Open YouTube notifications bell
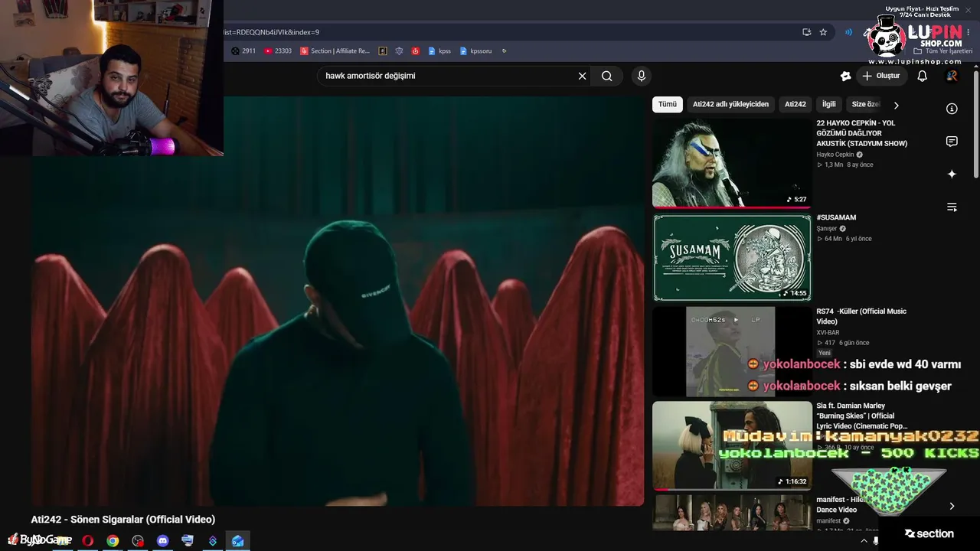Image resolution: width=980 pixels, height=551 pixels. tap(922, 76)
